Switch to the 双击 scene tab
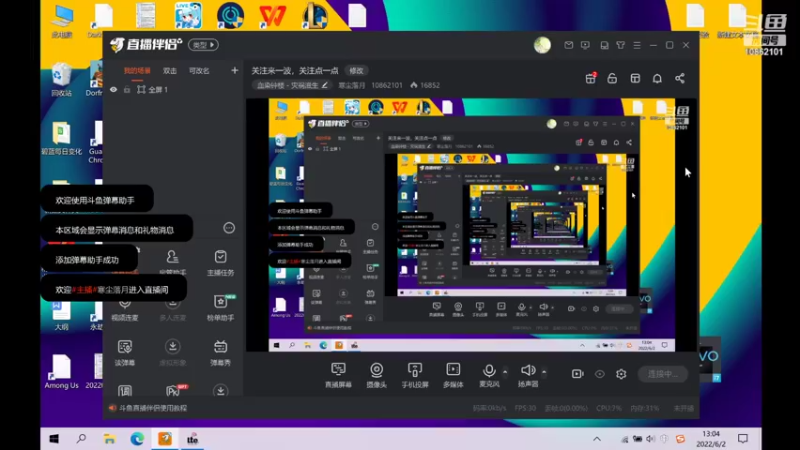 (x=169, y=71)
